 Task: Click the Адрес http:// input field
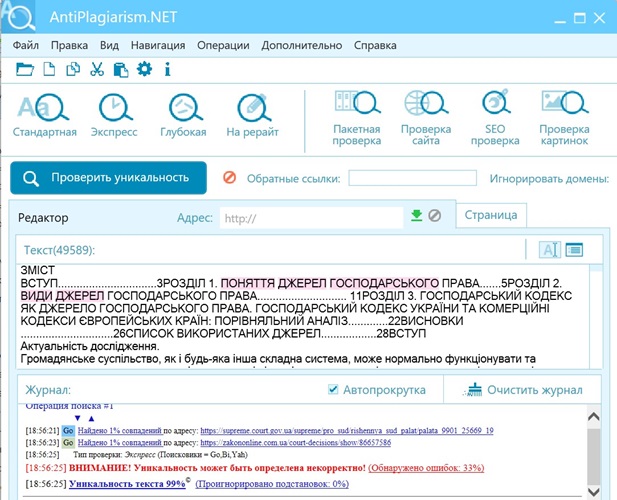pyautogui.click(x=311, y=218)
